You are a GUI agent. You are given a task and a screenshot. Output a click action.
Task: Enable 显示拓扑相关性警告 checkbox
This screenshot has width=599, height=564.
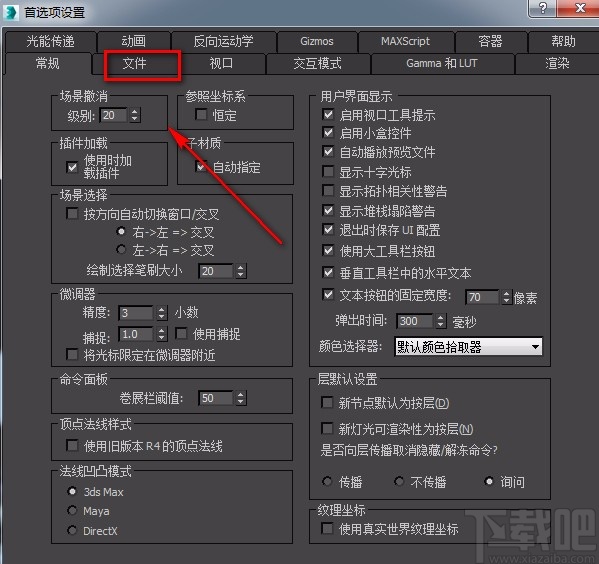[328, 190]
